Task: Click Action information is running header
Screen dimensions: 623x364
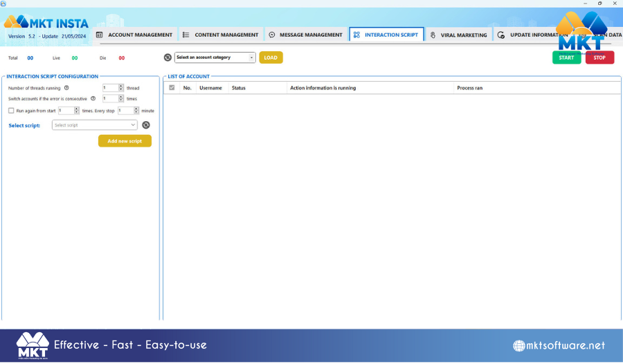Action: (x=370, y=88)
